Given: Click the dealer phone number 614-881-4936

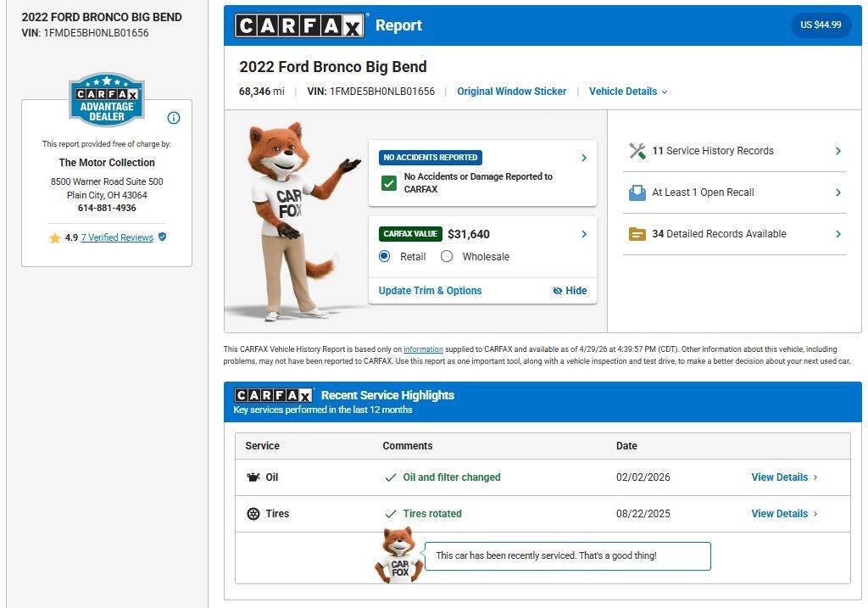Looking at the screenshot, I should click(107, 209).
